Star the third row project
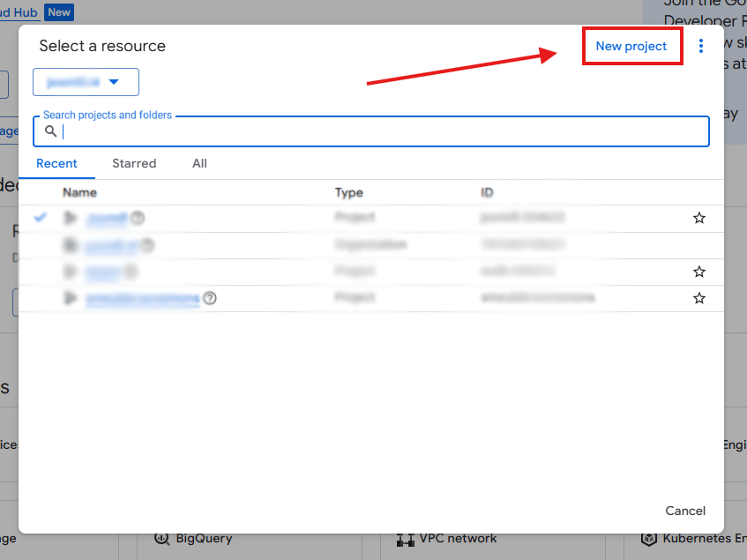Image resolution: width=747 pixels, height=560 pixels. (x=698, y=272)
